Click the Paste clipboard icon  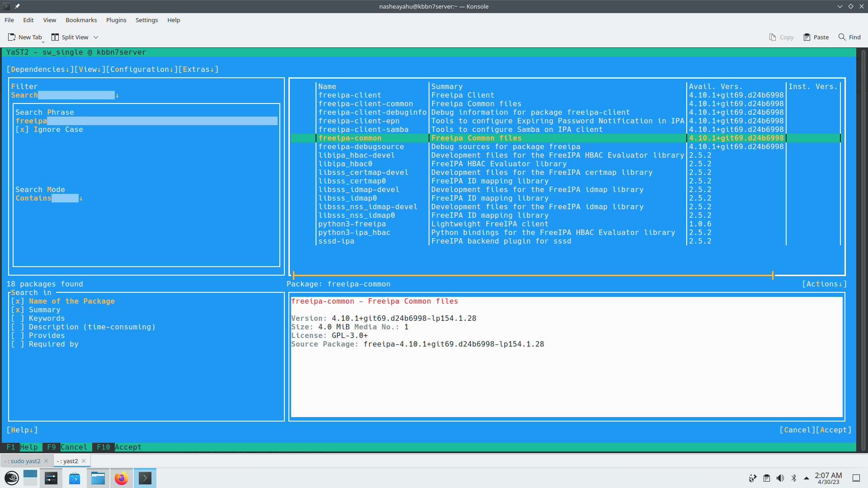[807, 37]
